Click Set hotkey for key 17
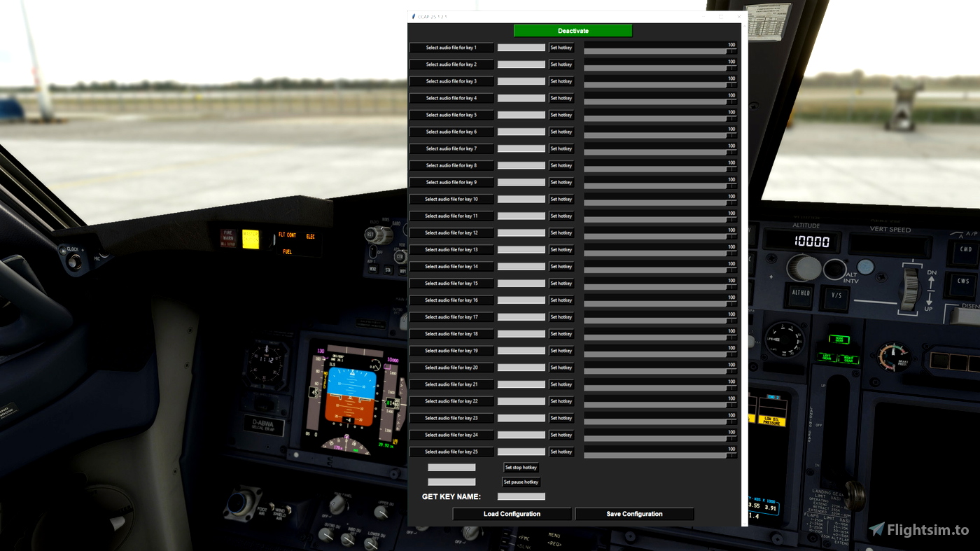The width and height of the screenshot is (980, 551). tap(561, 317)
